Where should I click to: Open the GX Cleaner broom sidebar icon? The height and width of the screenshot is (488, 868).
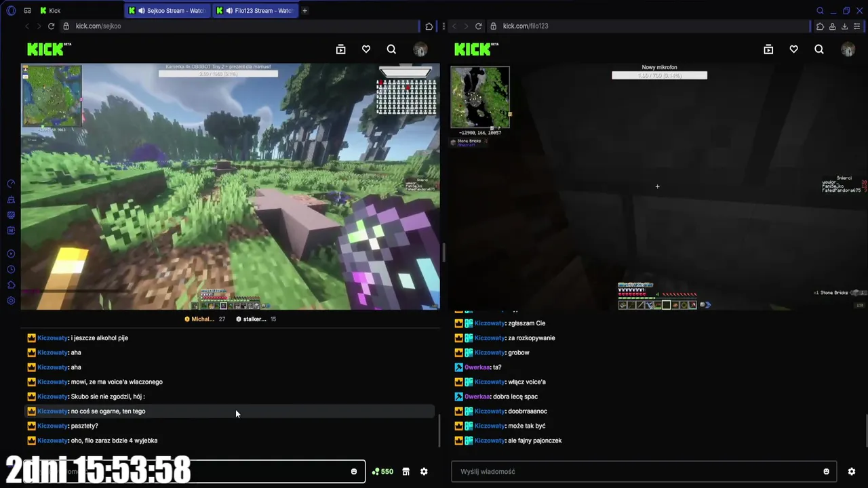click(x=11, y=200)
